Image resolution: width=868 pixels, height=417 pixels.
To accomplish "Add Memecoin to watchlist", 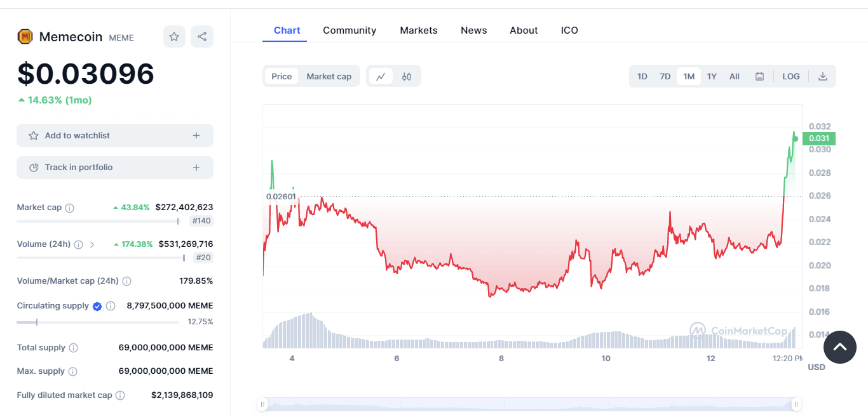I will pyautogui.click(x=115, y=136).
